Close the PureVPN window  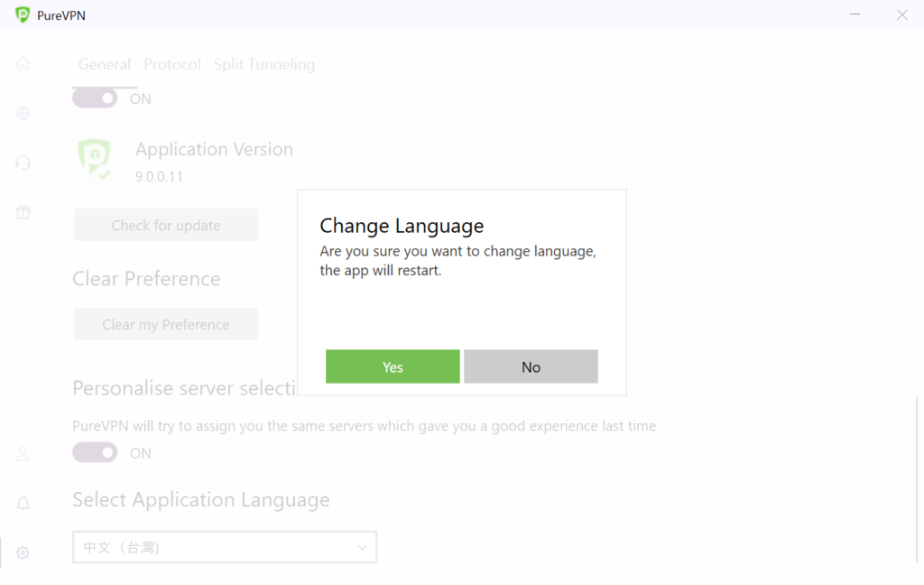tap(901, 14)
